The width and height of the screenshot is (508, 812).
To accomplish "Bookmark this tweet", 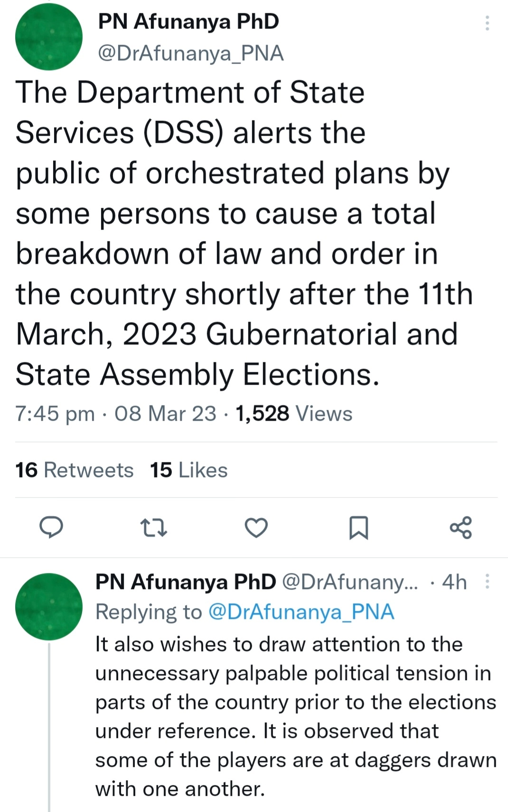I will coord(358,528).
